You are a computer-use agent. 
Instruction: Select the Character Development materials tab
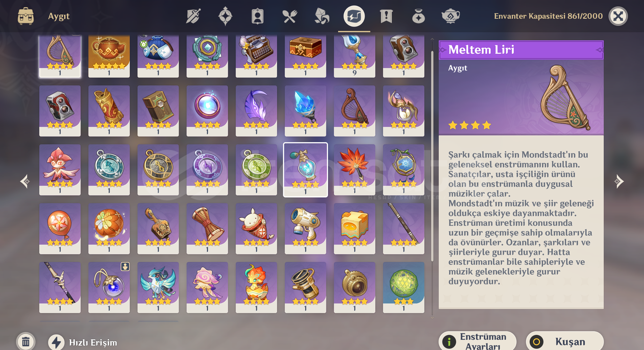pyautogui.click(x=258, y=16)
